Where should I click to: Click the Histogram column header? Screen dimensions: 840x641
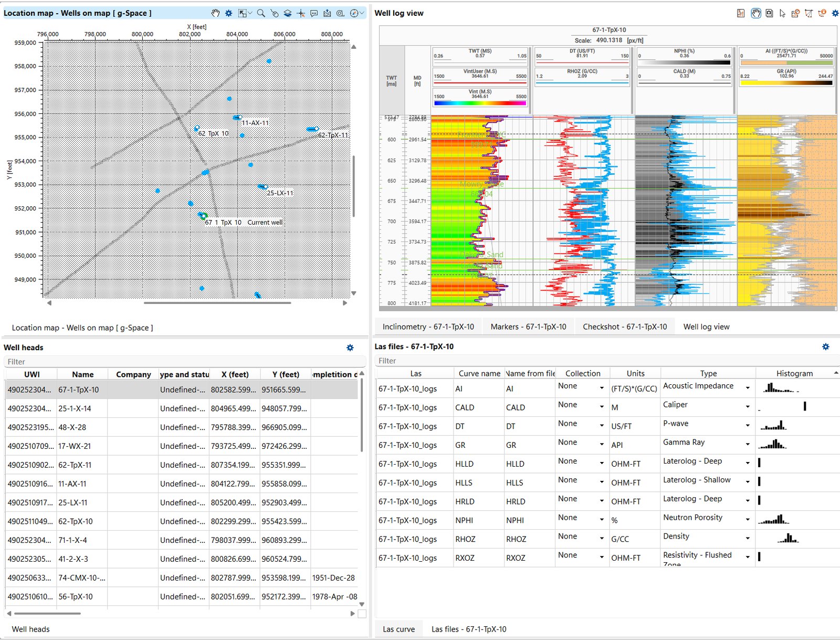[x=794, y=373]
